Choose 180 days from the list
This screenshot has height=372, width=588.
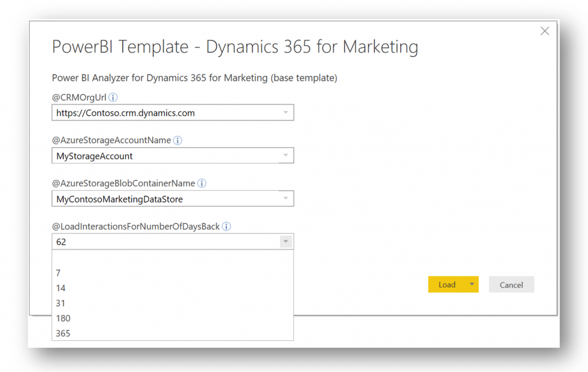click(x=172, y=318)
